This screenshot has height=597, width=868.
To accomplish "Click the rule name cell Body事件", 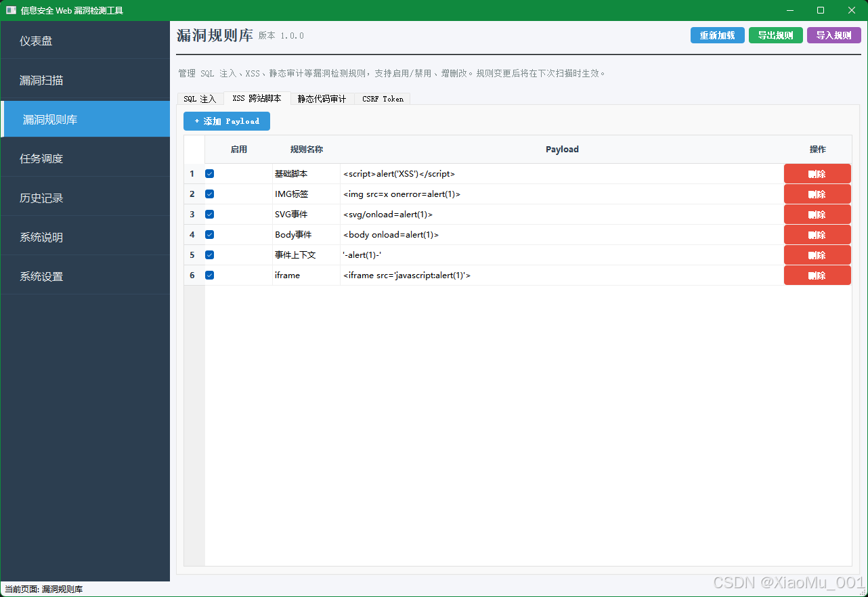I will tap(307, 235).
